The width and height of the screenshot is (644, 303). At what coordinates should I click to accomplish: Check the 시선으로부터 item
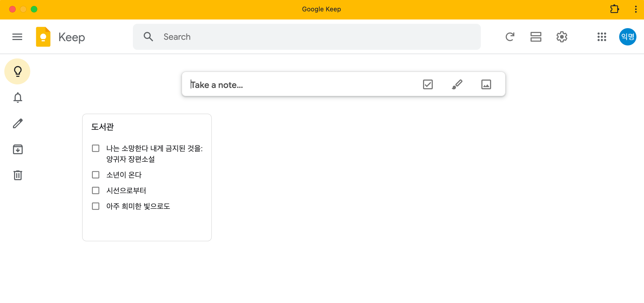96,190
